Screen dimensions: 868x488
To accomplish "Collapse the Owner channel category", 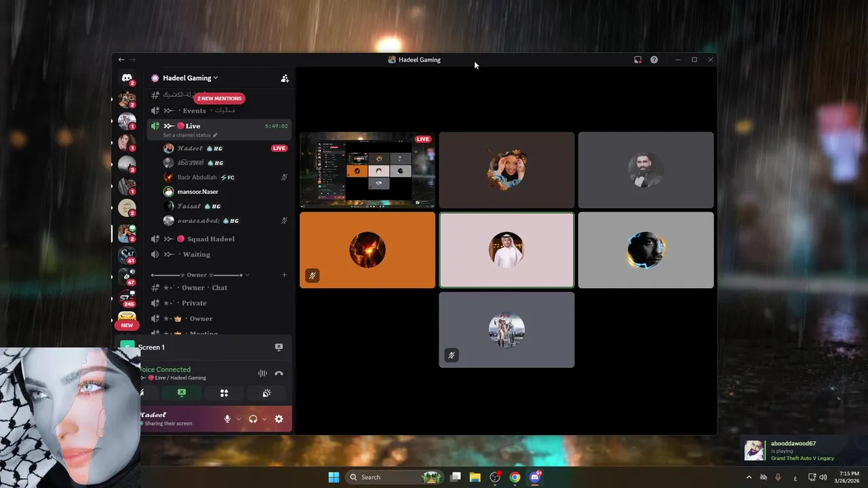I will (200, 275).
